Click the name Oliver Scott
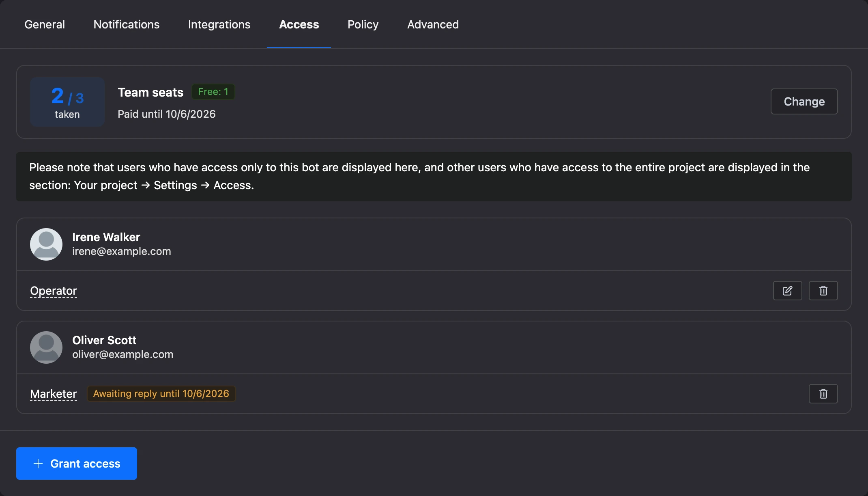 click(x=104, y=340)
